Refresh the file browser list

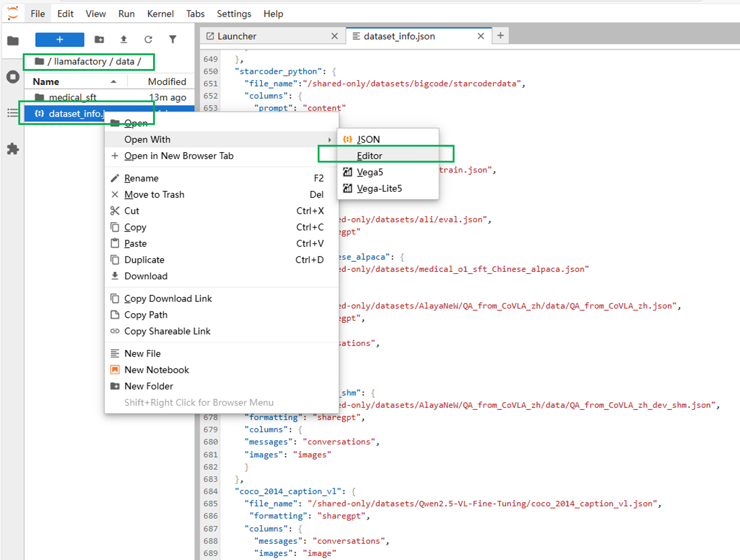(x=148, y=39)
